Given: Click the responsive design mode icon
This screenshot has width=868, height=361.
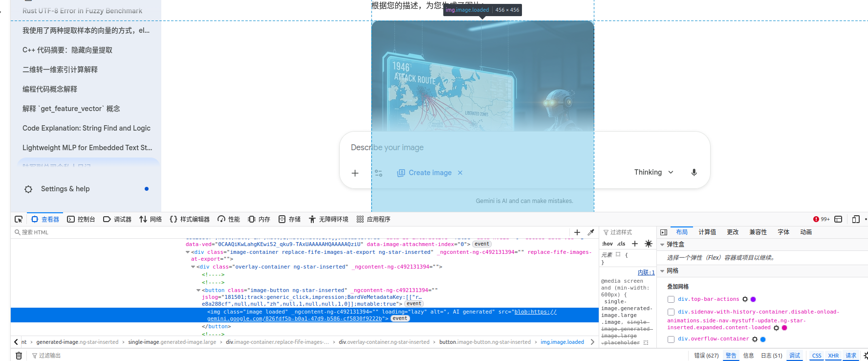Looking at the screenshot, I should (x=856, y=219).
